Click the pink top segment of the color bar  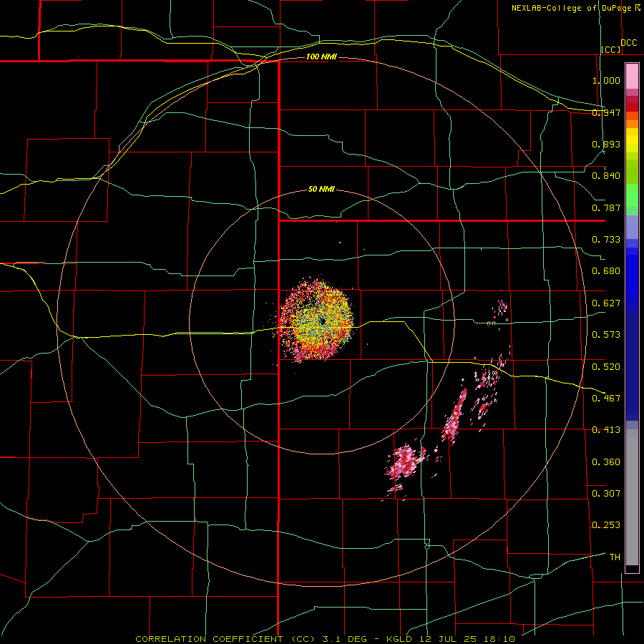point(632,76)
